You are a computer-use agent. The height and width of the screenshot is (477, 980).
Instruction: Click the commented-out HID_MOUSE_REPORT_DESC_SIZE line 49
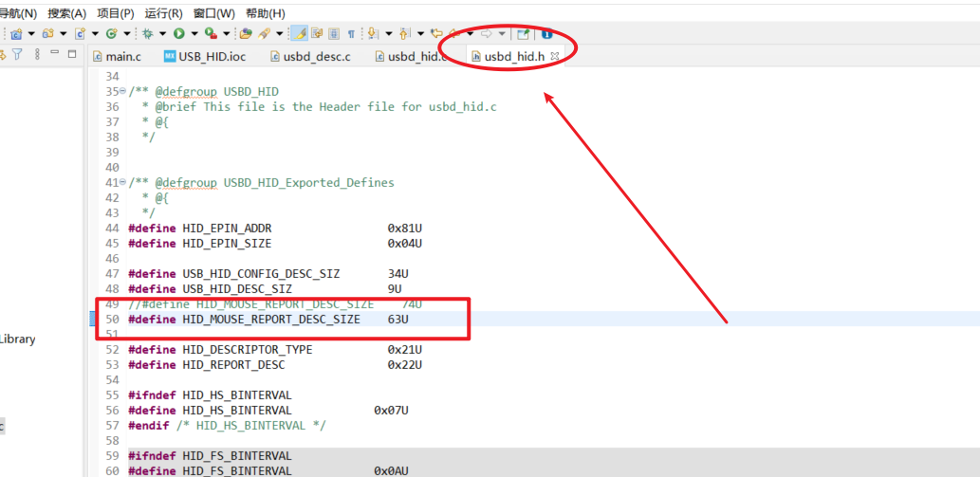point(275,304)
